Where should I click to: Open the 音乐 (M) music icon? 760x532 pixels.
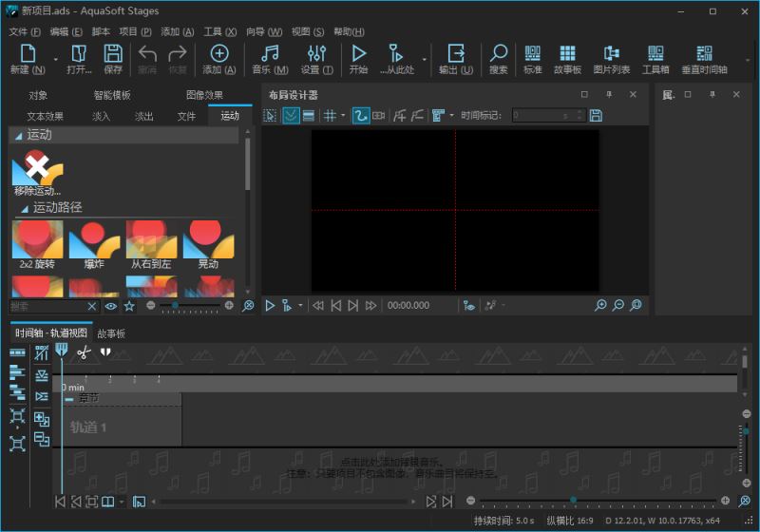tap(270, 59)
